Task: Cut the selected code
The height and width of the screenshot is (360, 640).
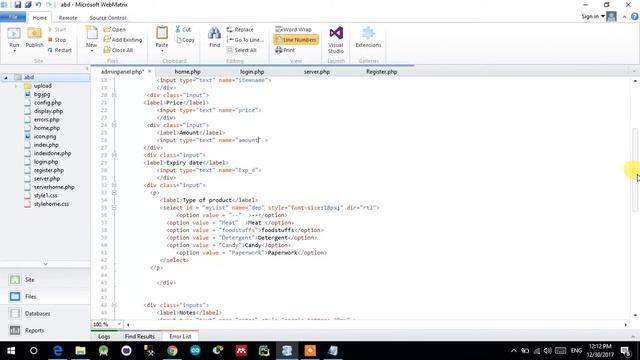Action: (183, 29)
